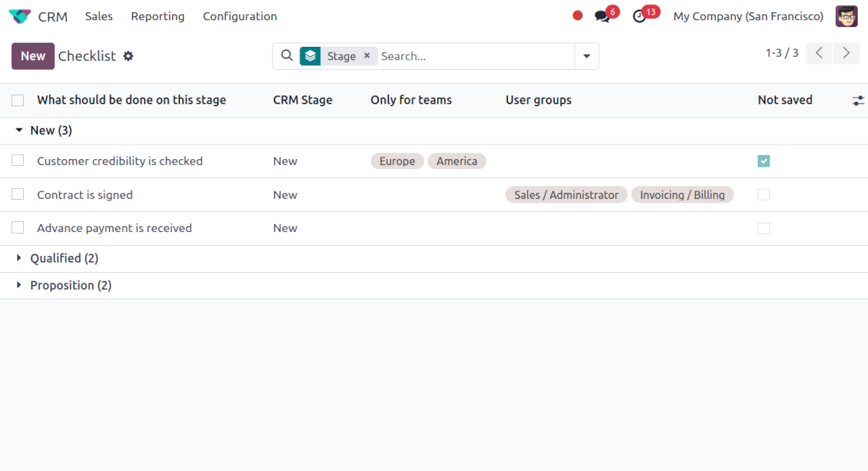Toggle the select-all header checkbox
The image size is (868, 471).
(x=18, y=100)
